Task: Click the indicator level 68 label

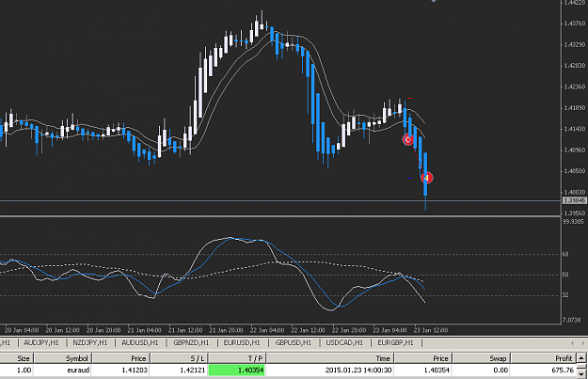Action: click(x=565, y=254)
